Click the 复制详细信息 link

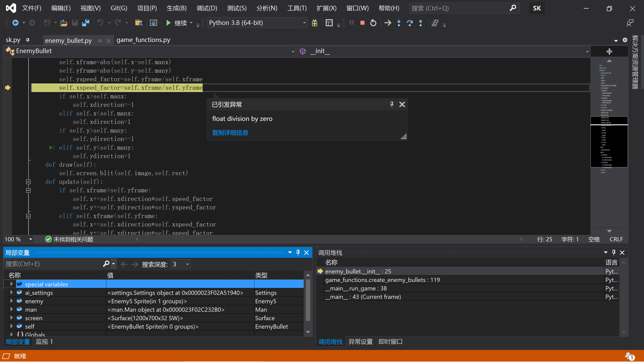230,133
